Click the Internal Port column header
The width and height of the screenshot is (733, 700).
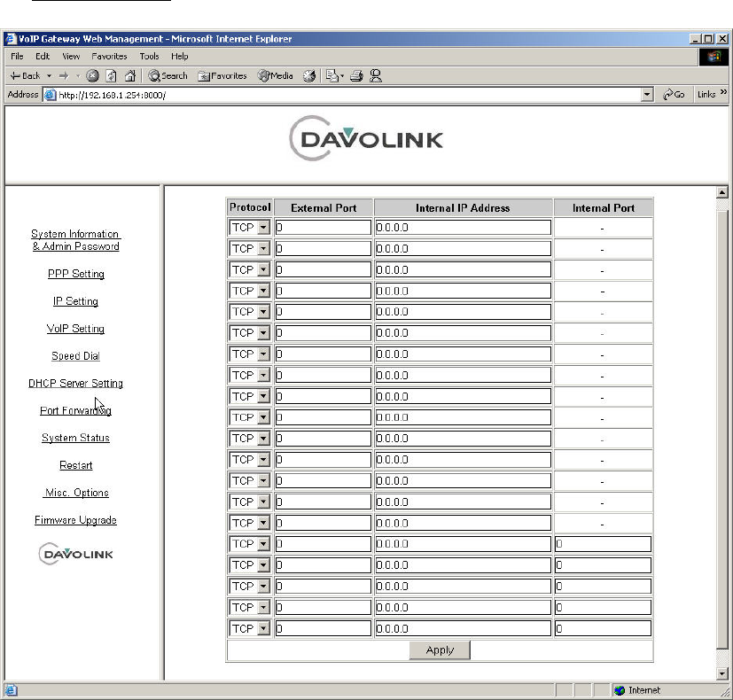(603, 208)
